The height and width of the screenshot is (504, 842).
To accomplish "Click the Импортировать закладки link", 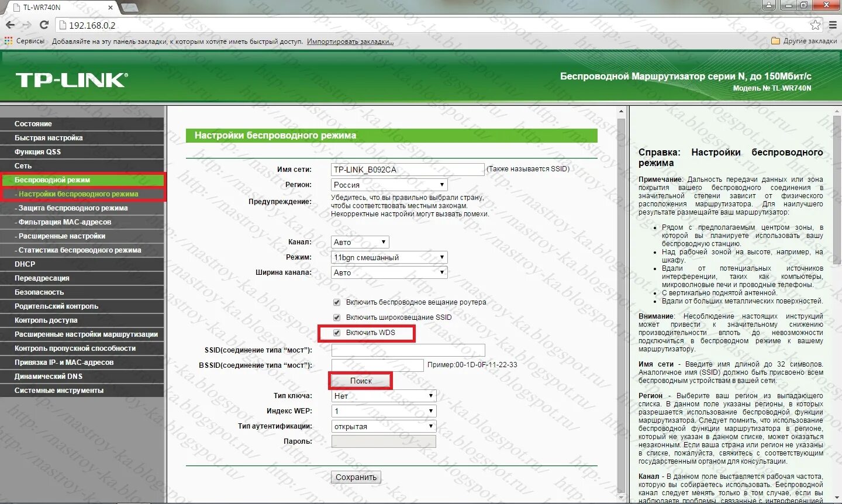I will click(x=350, y=42).
